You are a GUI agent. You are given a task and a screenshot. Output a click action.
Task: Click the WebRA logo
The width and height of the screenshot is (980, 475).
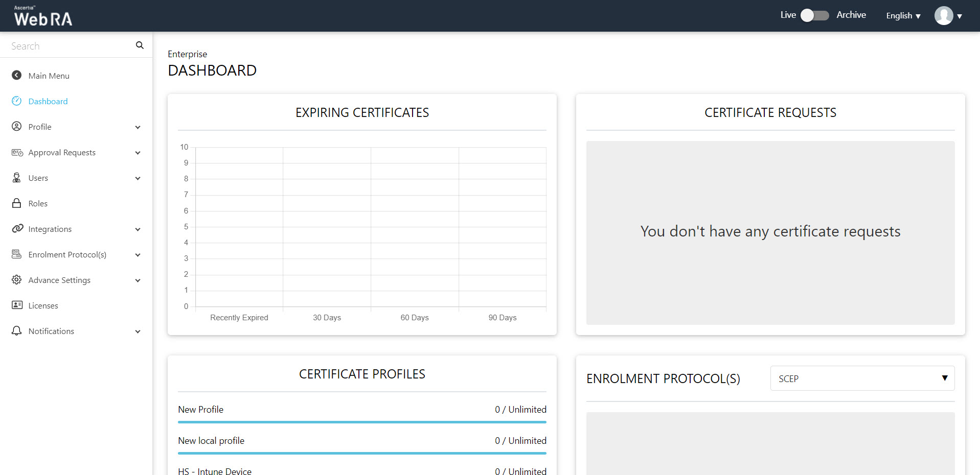tap(43, 16)
